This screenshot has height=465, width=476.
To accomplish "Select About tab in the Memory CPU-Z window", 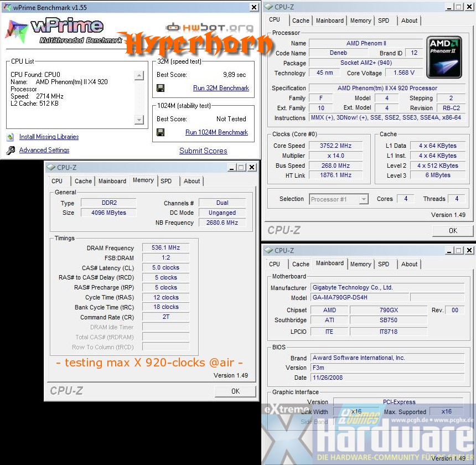I will pyautogui.click(x=192, y=181).
